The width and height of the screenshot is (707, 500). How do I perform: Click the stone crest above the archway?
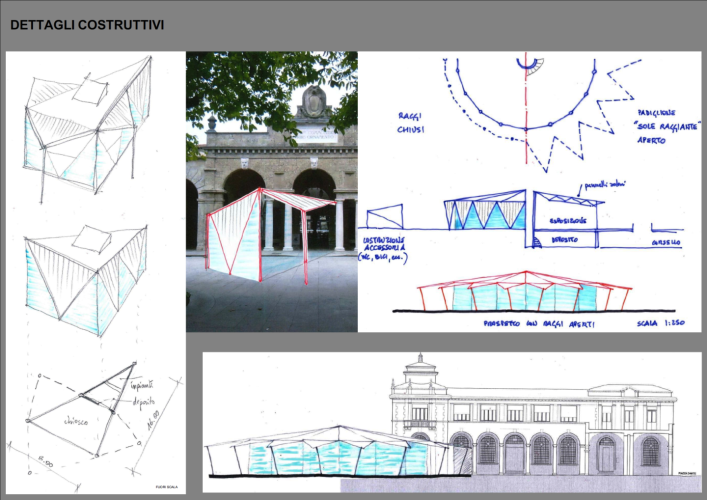tap(312, 103)
